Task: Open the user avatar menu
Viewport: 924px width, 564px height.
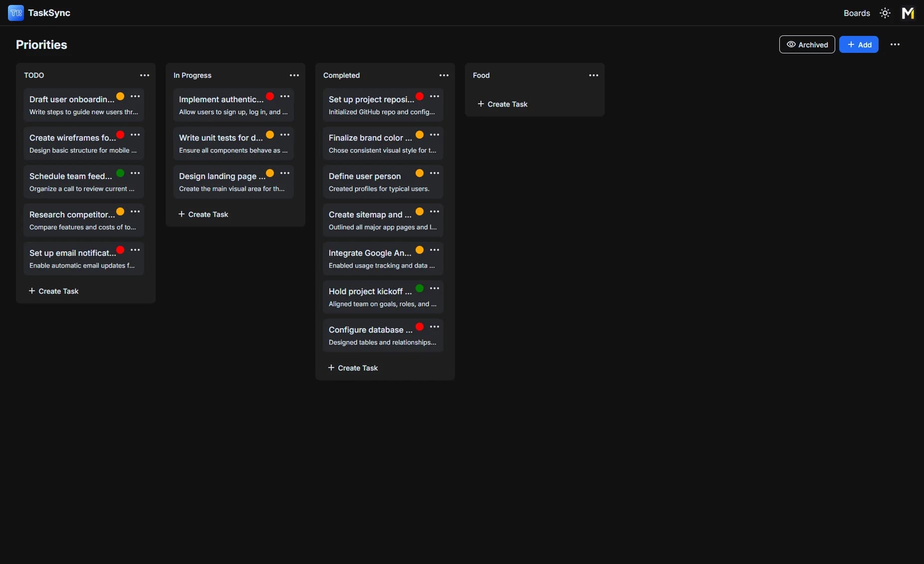Action: tap(908, 13)
